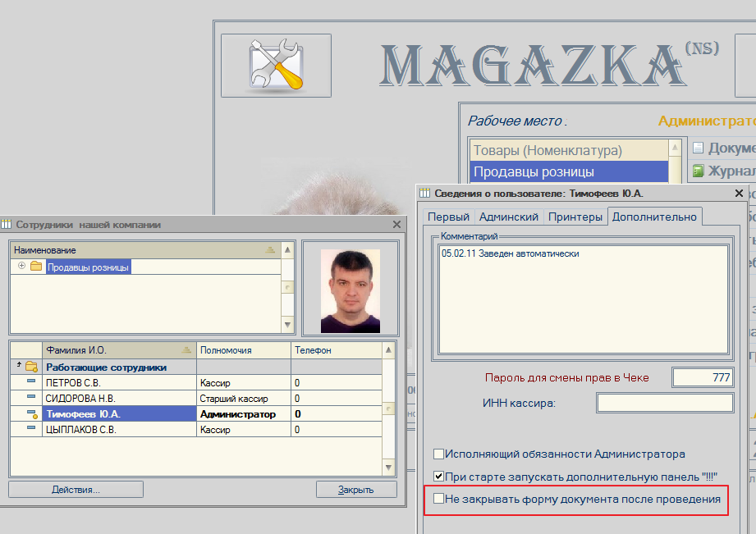This screenshot has width=756, height=534.
Task: Click the employee photo thumbnail
Action: point(350,291)
